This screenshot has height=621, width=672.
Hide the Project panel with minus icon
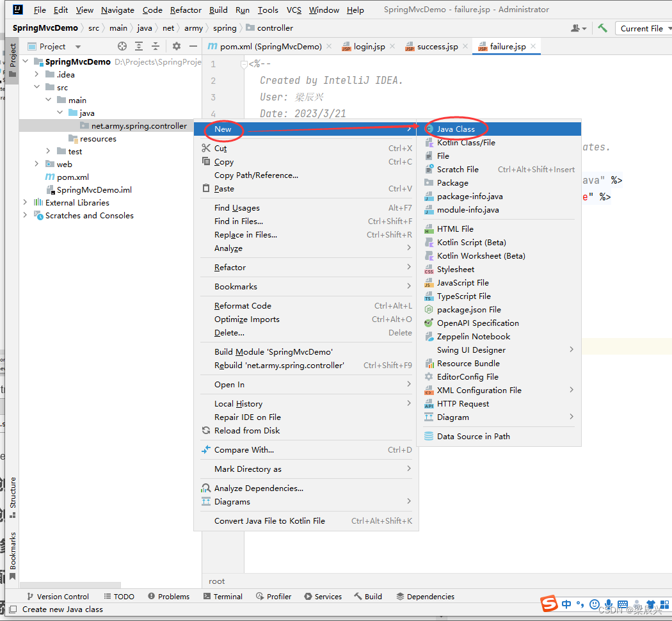click(x=193, y=46)
